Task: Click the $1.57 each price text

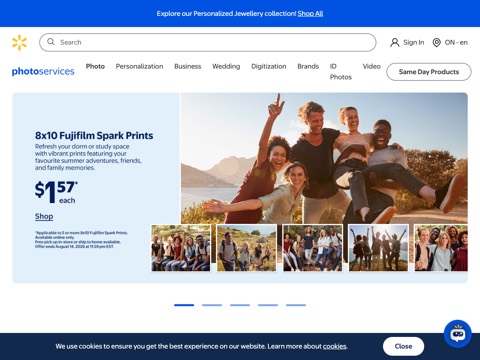Action: [56, 192]
